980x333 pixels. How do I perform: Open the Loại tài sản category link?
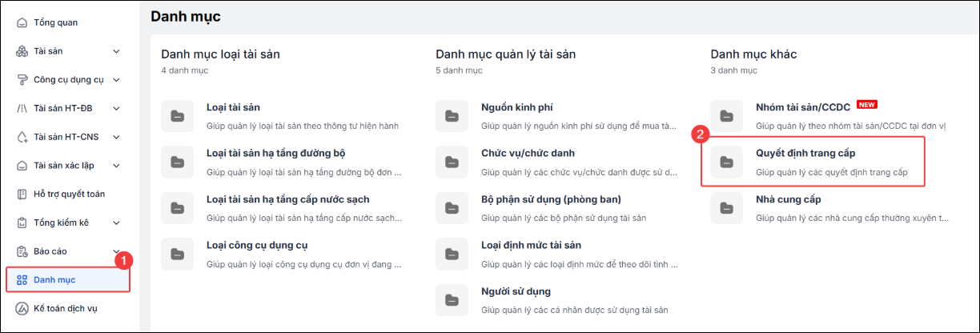click(233, 107)
